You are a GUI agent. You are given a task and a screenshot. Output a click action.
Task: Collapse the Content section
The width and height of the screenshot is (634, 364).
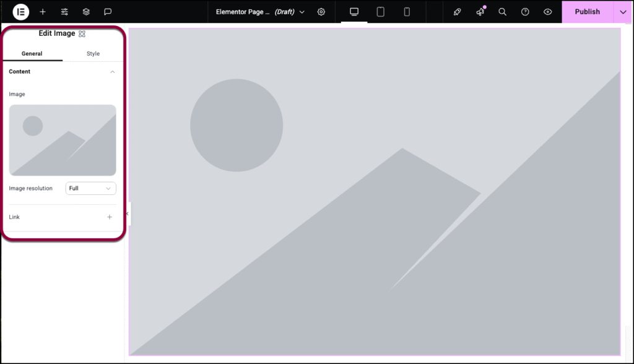(112, 72)
